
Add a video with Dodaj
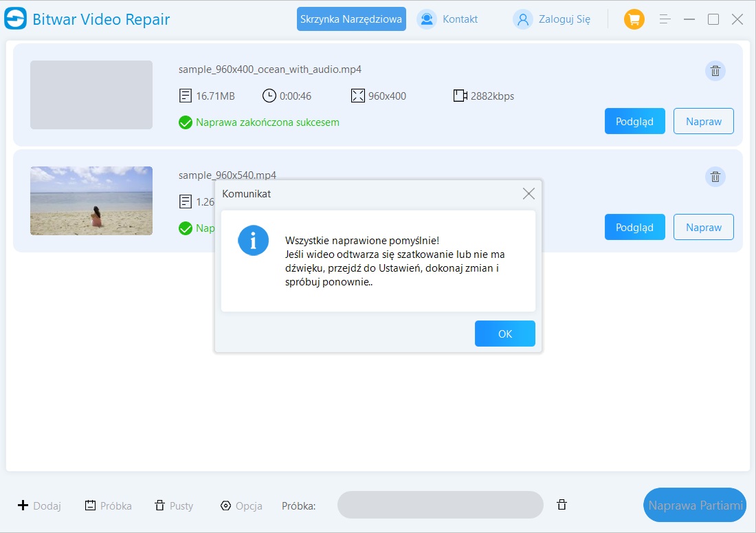coord(39,505)
